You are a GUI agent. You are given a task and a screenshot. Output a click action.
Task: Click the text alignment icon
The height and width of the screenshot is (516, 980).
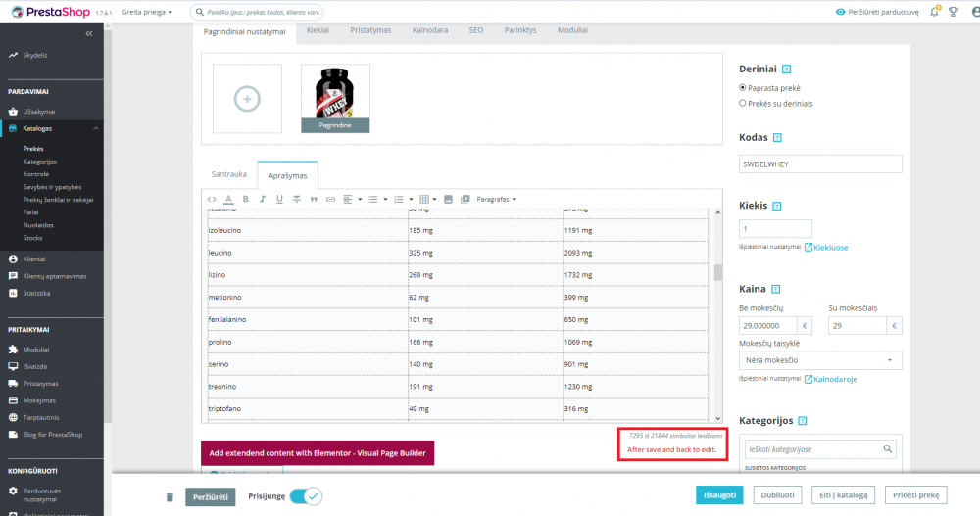(x=348, y=200)
